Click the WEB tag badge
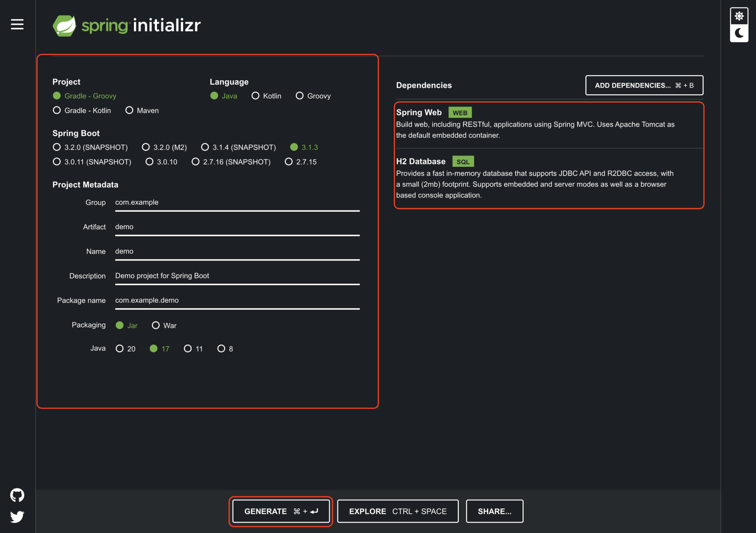 tap(460, 113)
